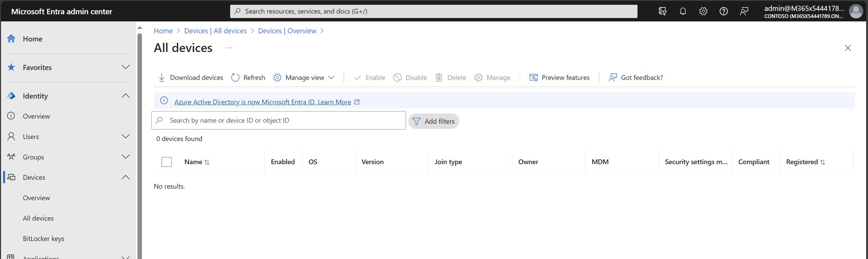Click the Download devices button
Image resolution: width=868 pixels, height=259 pixels.
pos(191,77)
